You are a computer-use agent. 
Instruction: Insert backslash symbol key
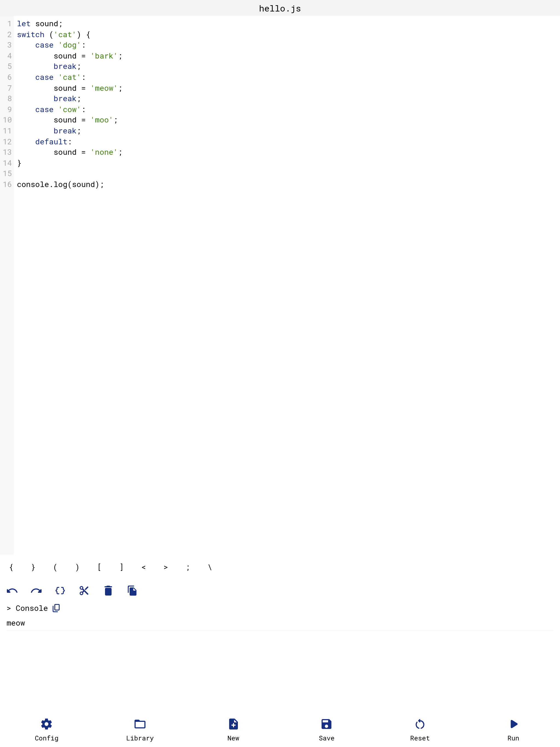210,567
